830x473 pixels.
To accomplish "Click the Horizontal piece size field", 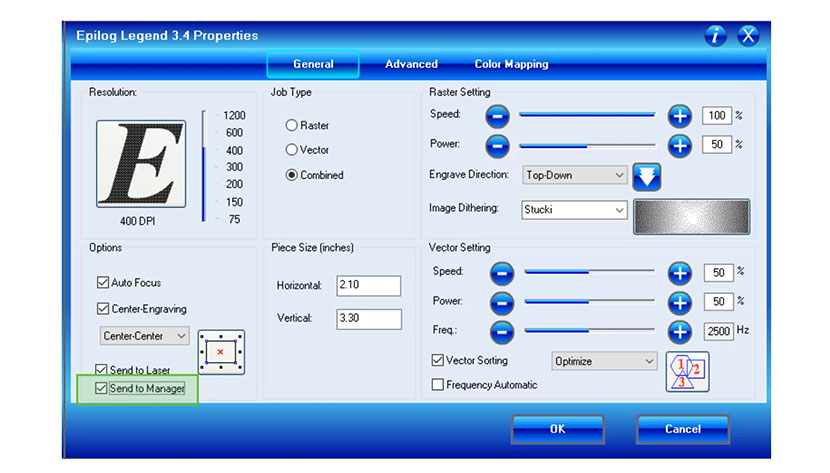I will [368, 286].
